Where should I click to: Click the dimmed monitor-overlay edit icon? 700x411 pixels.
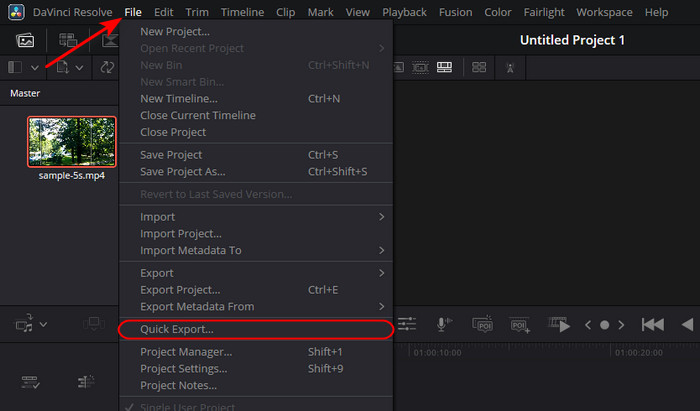click(x=94, y=324)
